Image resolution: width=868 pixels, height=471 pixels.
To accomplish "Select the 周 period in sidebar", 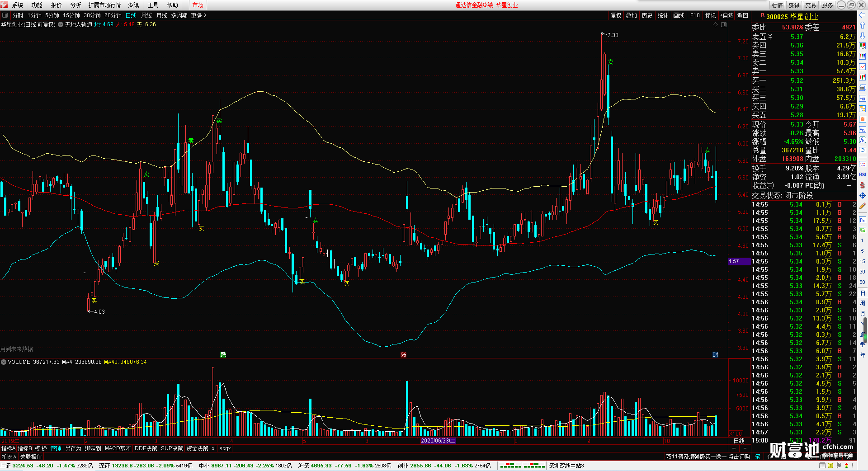I will pos(863,303).
